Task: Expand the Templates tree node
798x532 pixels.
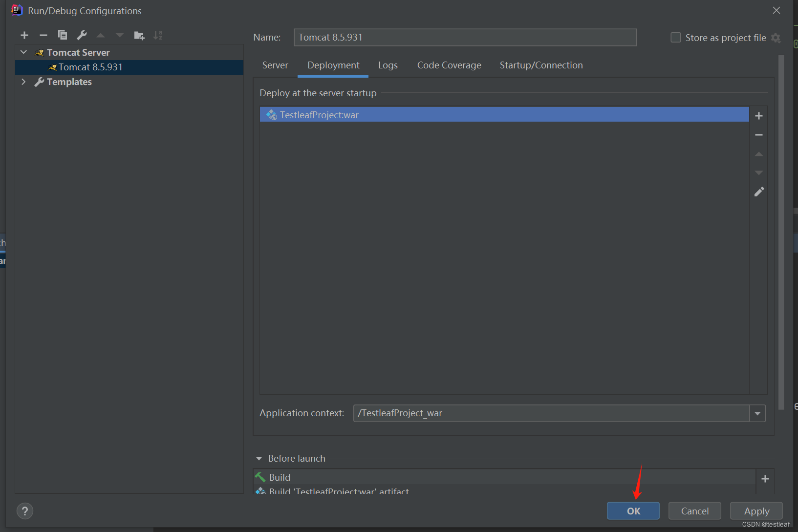Action: click(23, 82)
